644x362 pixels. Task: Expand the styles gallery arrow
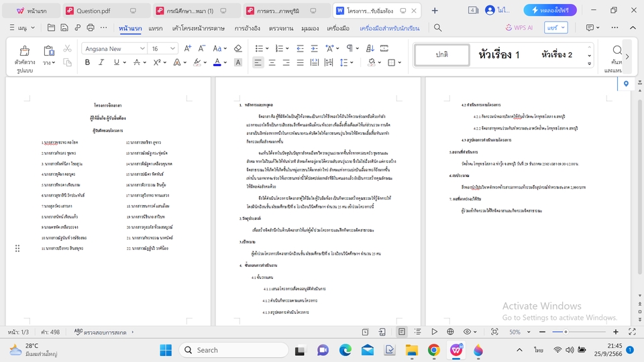coord(590,64)
